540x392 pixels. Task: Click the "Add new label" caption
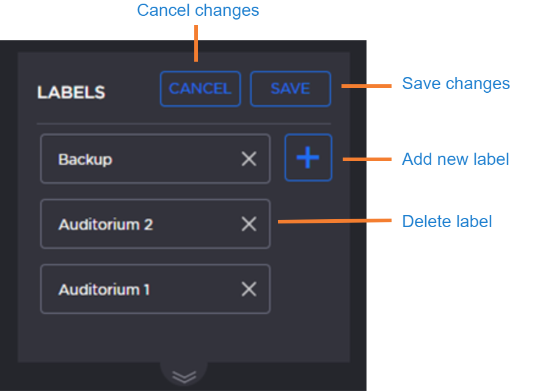point(455,159)
